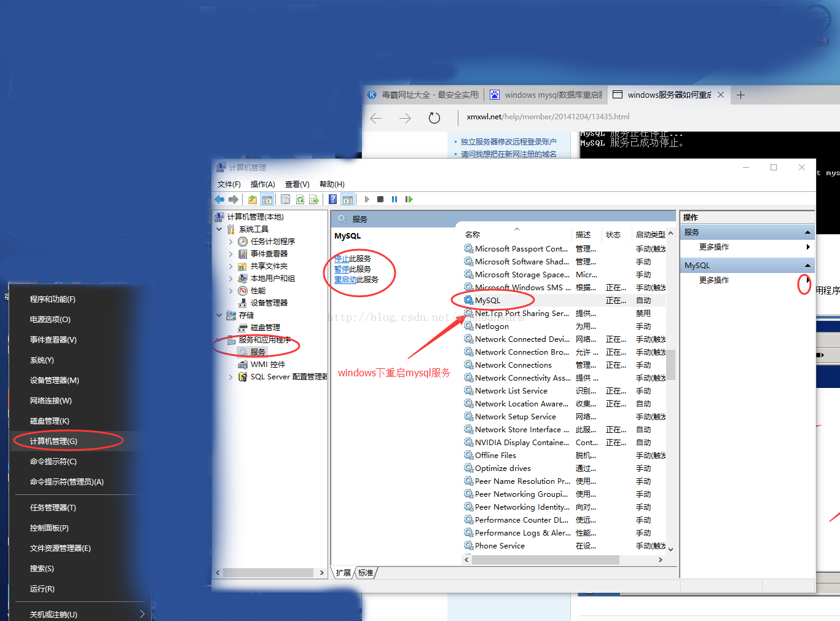
Task: Click 更多操作 under MySQL in Actions
Action: point(714,280)
